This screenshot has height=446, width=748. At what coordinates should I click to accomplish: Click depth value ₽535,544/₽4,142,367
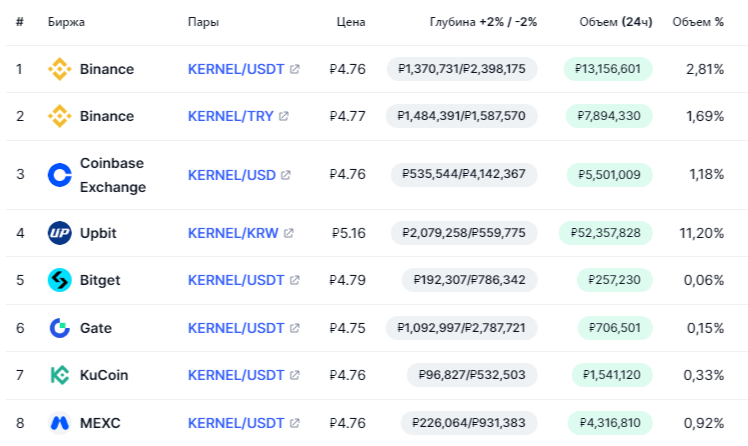click(464, 175)
